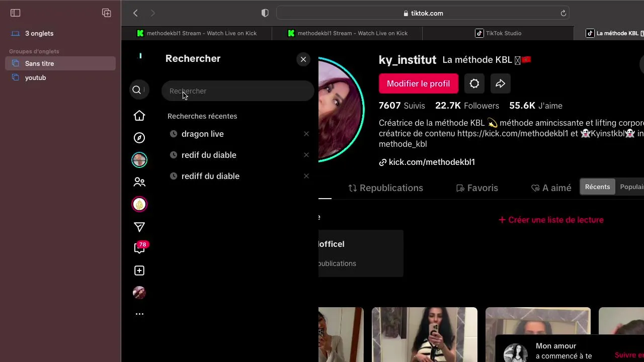Screen dimensions: 644x362
Task: Open the profile settings gear icon
Action: click(x=474, y=83)
